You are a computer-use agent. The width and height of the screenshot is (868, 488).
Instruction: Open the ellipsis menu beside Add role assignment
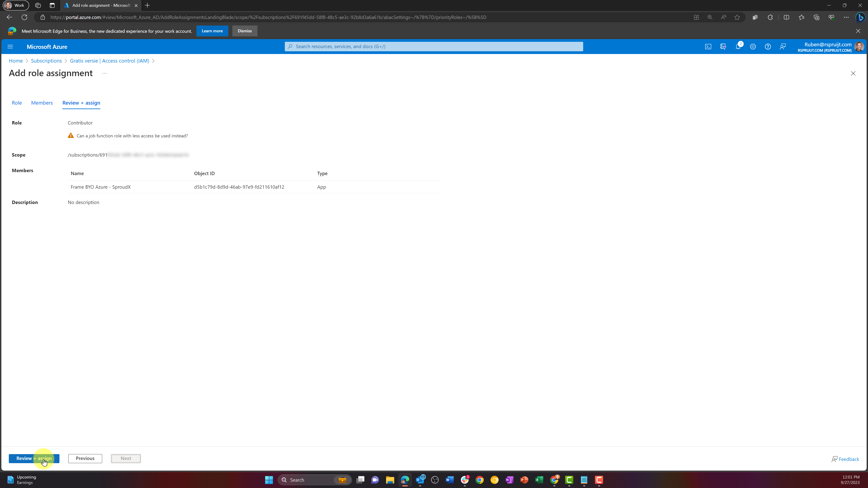coord(104,73)
